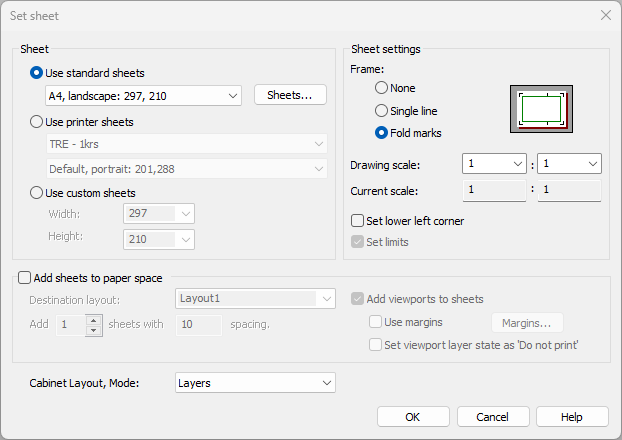The height and width of the screenshot is (440, 622).
Task: Enable Set lower left corner checkbox
Action: pos(358,221)
